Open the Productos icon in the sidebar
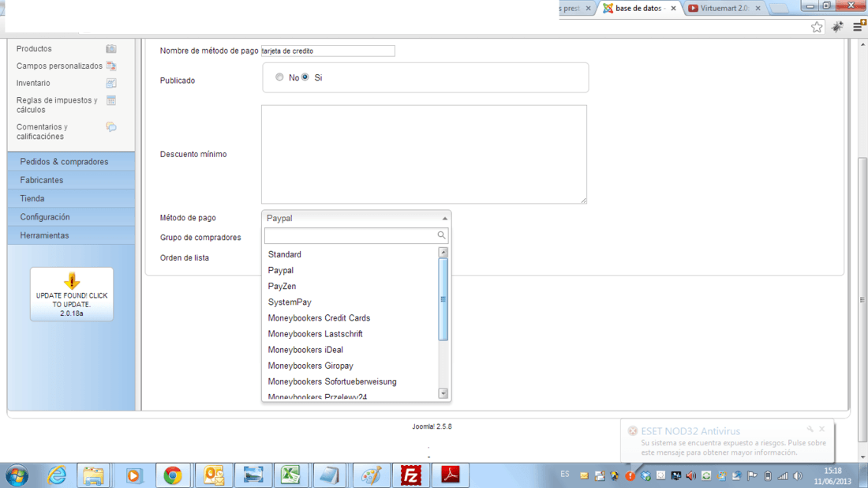This screenshot has width=868, height=488. coord(110,49)
